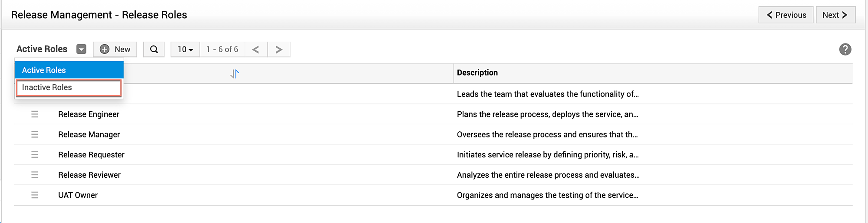This screenshot has height=223, width=868.
Task: Click the New role button
Action: [x=115, y=50]
